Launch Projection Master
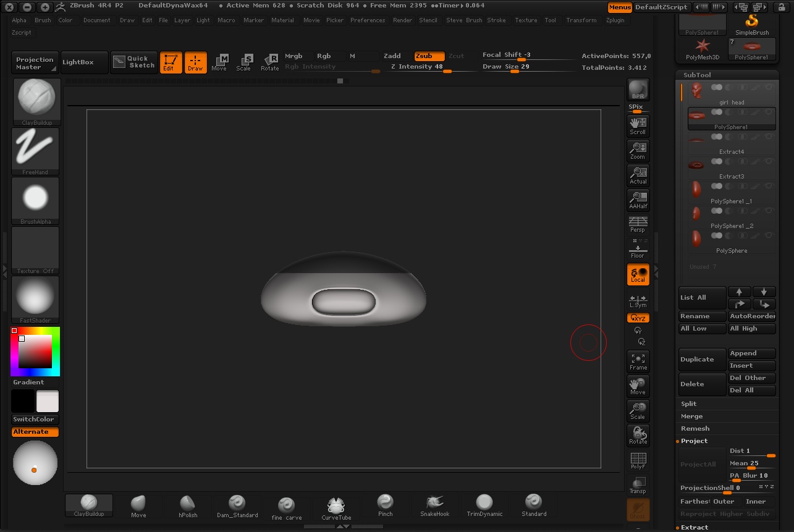The height and width of the screenshot is (532, 794). coord(35,62)
